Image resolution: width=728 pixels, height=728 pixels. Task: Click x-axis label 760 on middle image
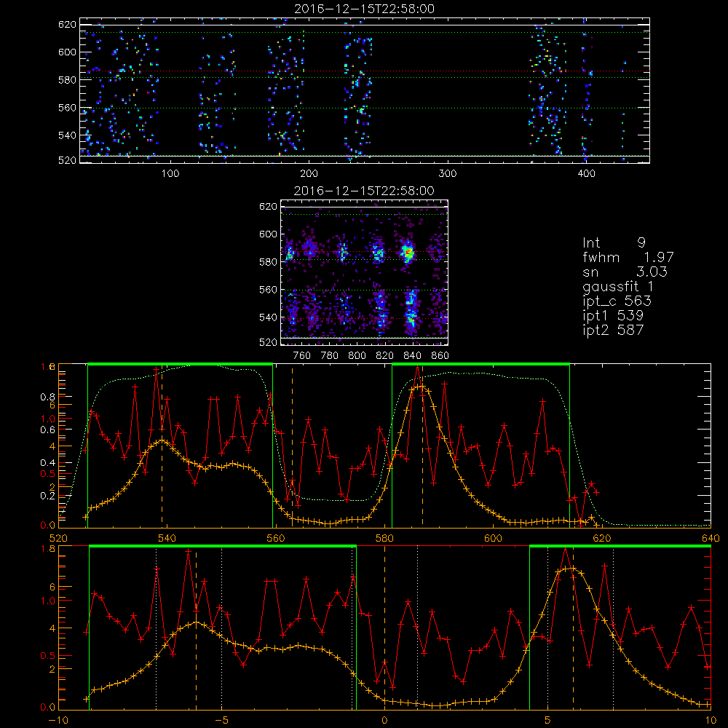(302, 356)
